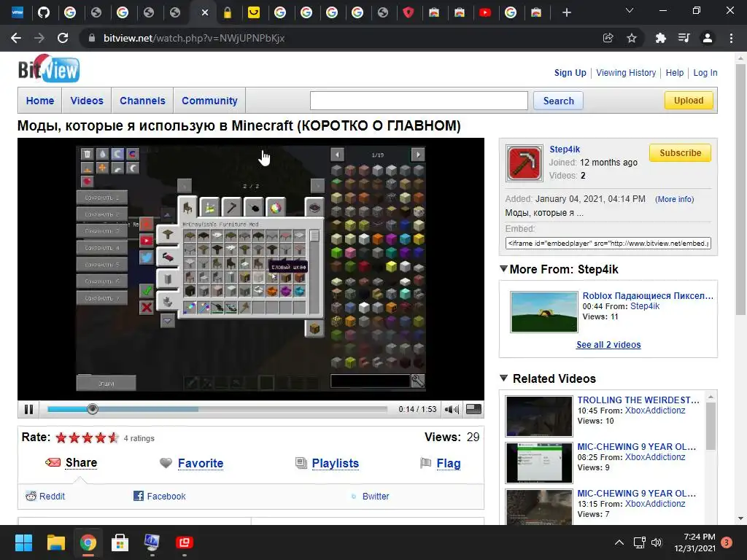
Task: Open Roblox Падающиеся Пиксел video title
Action: click(648, 296)
